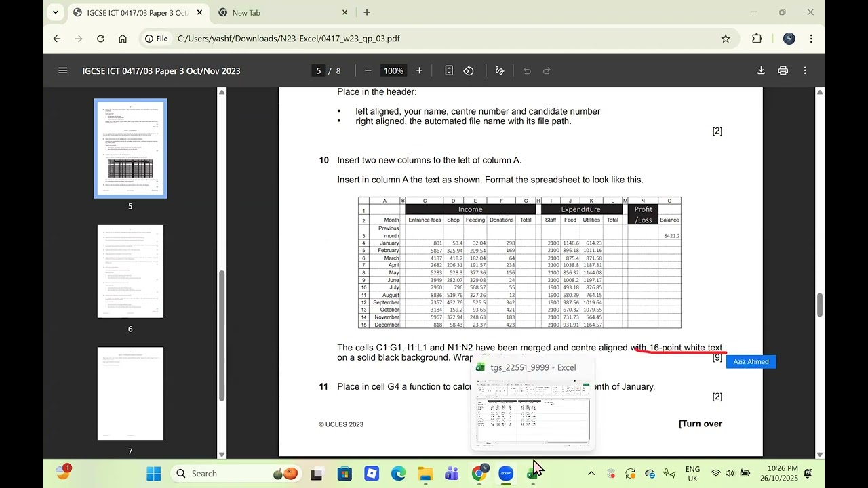The height and width of the screenshot is (488, 868).
Task: Rotate the PDF counterclockwise
Action: tap(469, 70)
